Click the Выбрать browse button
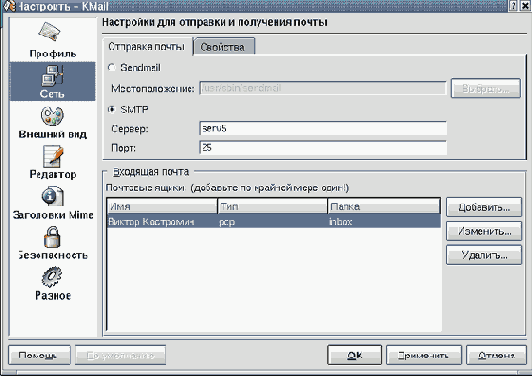The image size is (532, 376). 486,88
